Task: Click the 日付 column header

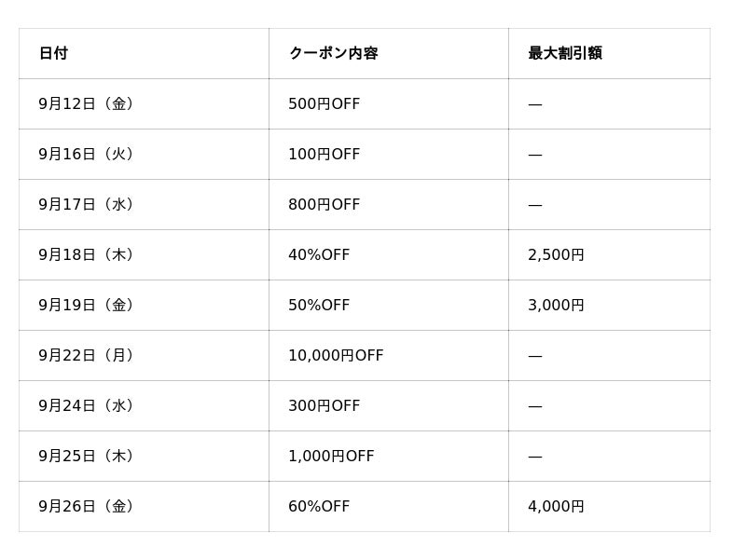Action: [53, 53]
